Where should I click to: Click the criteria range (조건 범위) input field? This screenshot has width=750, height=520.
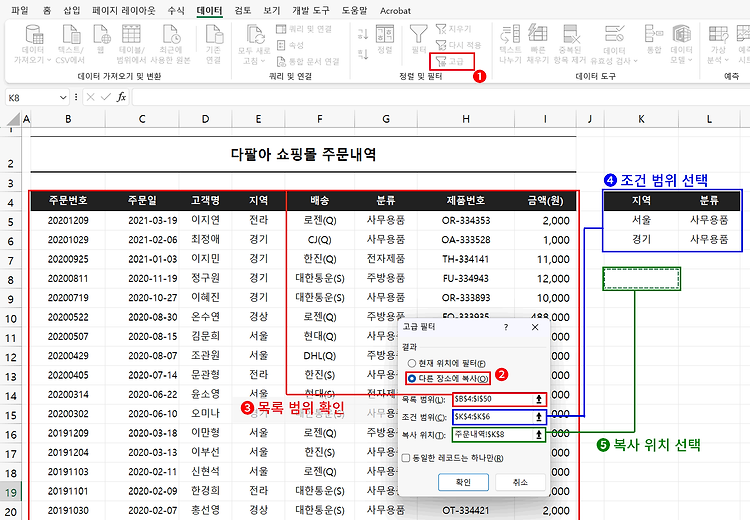click(x=493, y=417)
